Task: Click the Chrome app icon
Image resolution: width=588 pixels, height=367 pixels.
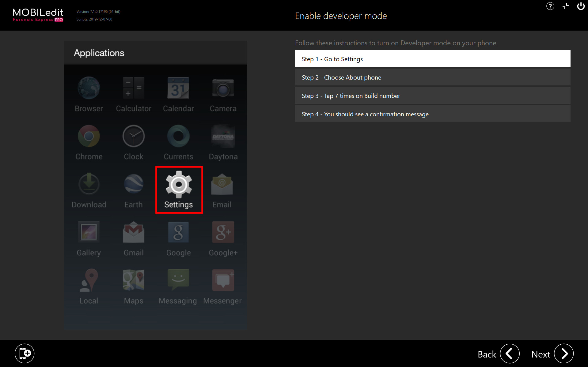Action: click(89, 136)
